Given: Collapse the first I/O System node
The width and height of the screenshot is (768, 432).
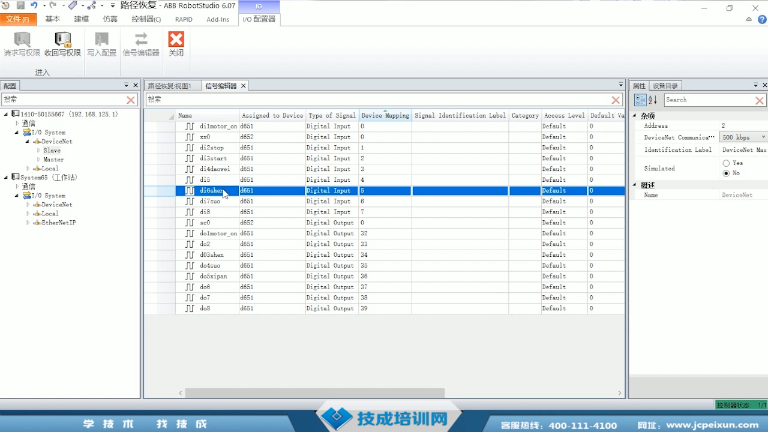Looking at the screenshot, I should pyautogui.click(x=17, y=132).
